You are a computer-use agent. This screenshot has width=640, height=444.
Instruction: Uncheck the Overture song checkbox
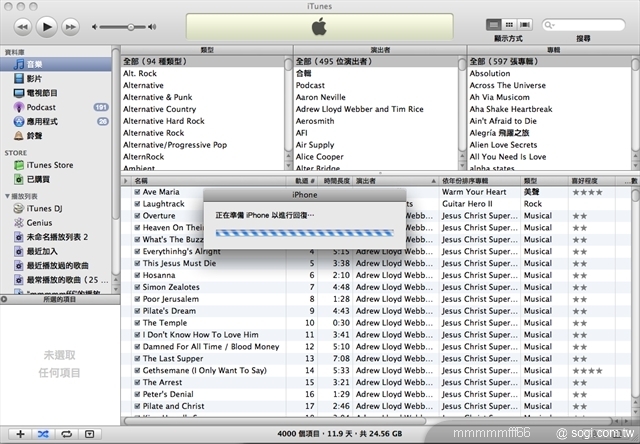coord(137,215)
